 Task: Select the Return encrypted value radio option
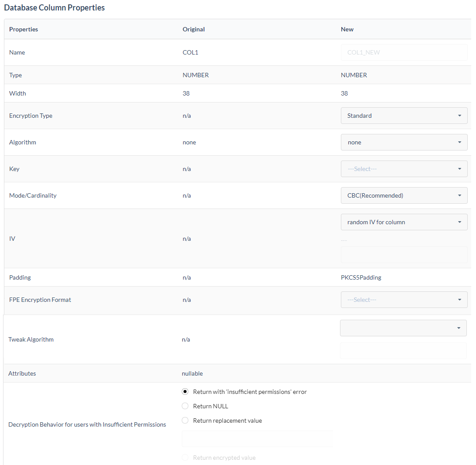185,458
